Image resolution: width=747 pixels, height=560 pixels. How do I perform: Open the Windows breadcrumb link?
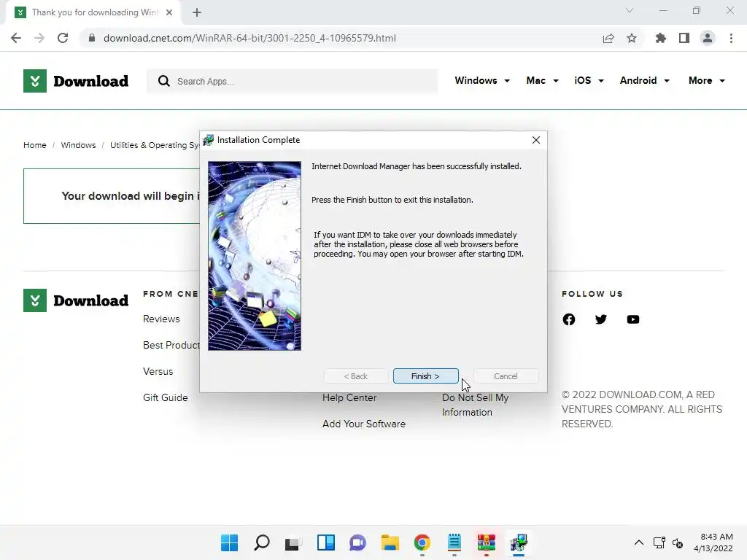78,145
